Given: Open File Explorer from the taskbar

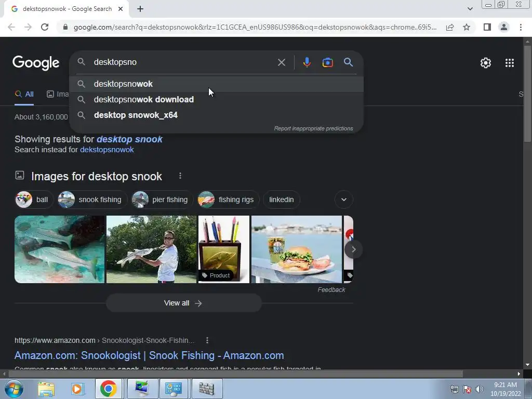Looking at the screenshot, I should click(46, 389).
